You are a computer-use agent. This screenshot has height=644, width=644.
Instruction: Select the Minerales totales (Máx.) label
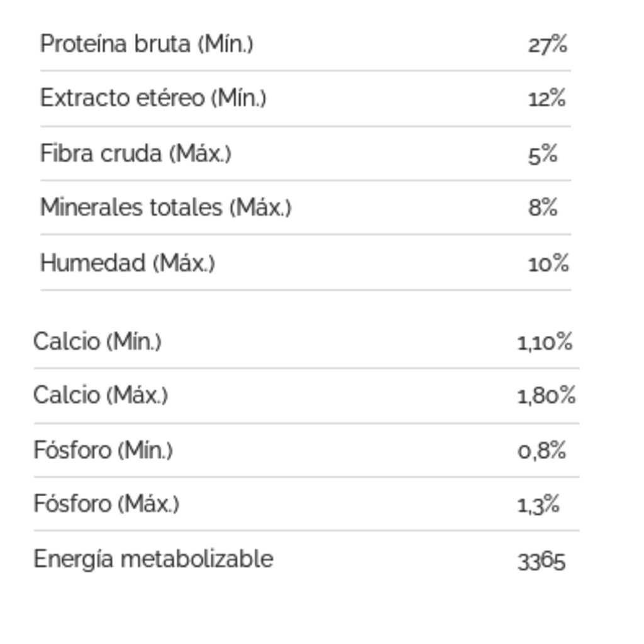166,207
